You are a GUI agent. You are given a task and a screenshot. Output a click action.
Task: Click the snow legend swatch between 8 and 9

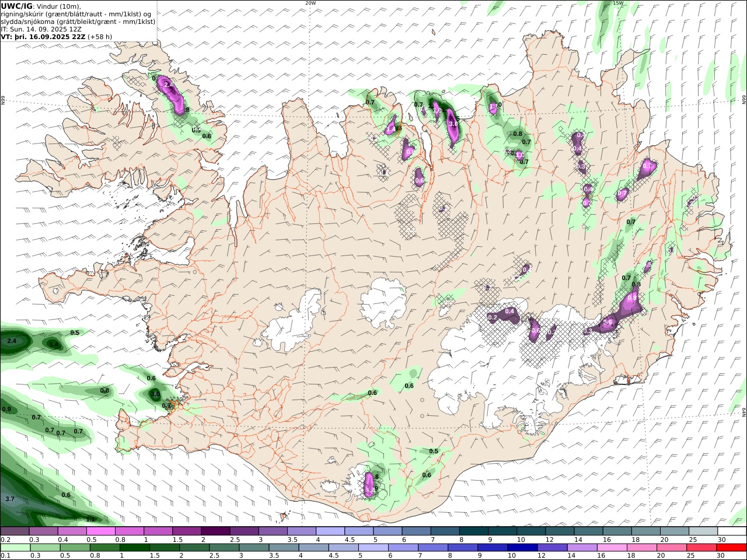pyautogui.click(x=474, y=531)
